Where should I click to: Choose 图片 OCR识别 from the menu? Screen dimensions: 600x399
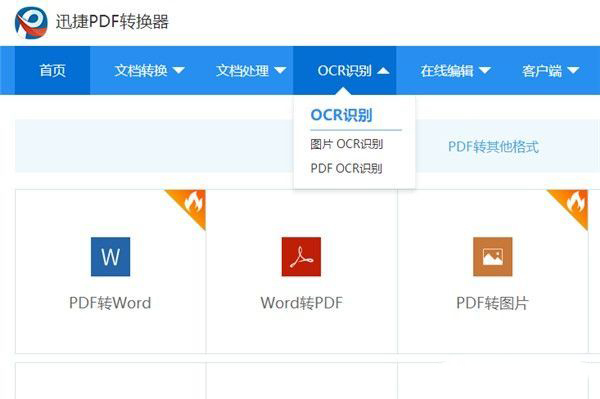tap(347, 144)
